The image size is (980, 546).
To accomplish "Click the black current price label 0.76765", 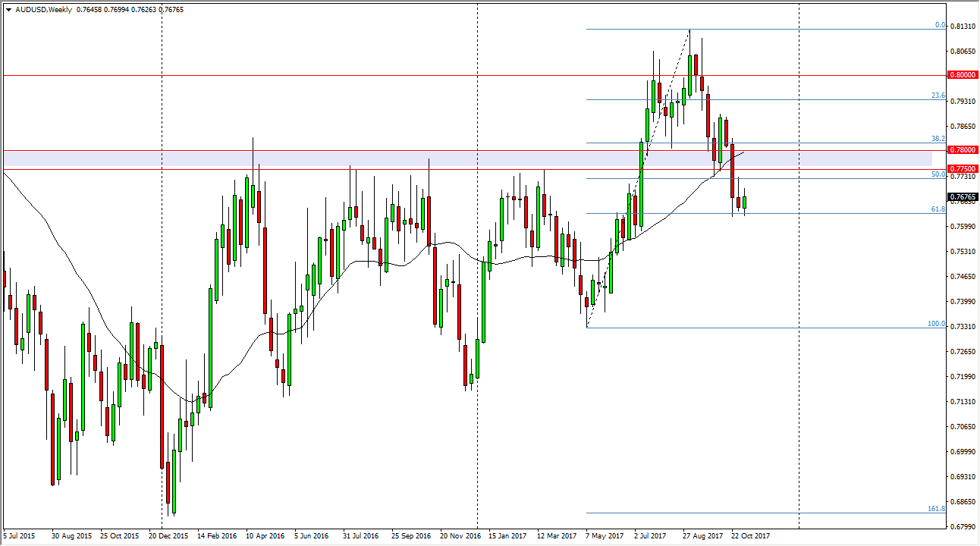I will (x=962, y=197).
